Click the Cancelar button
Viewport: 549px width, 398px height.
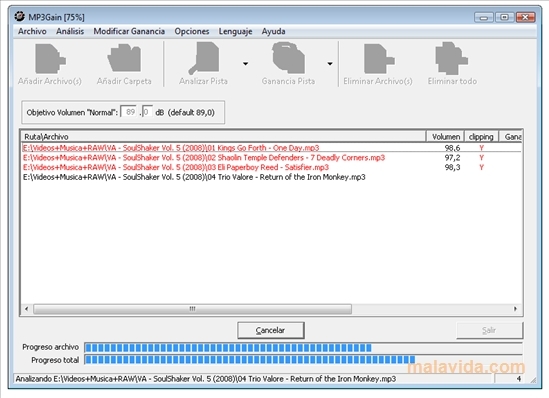271,330
